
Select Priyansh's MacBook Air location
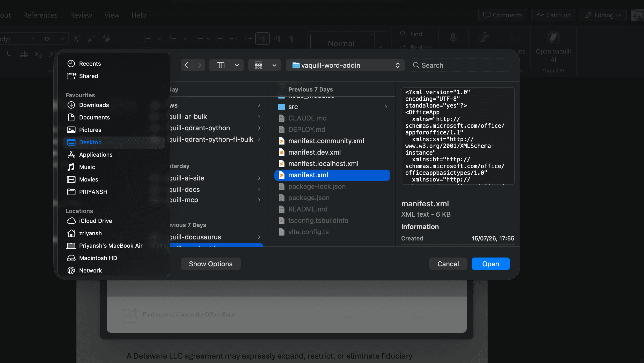(x=114, y=246)
